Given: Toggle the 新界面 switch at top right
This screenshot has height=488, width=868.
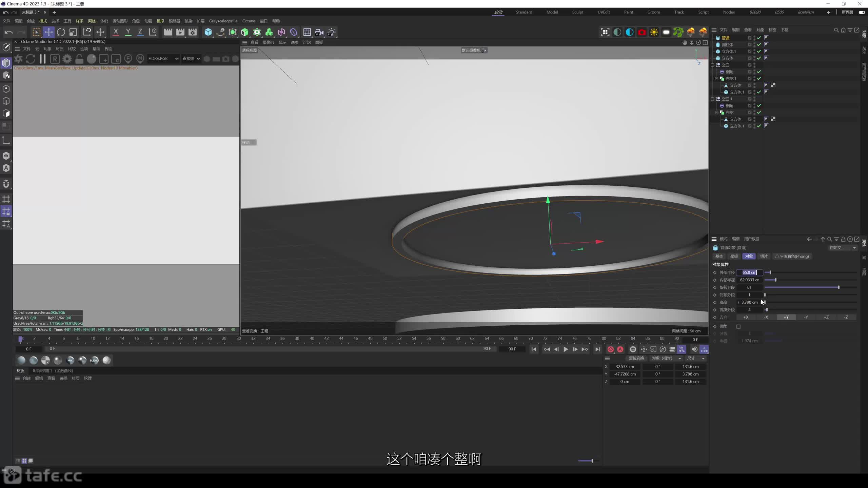Looking at the screenshot, I should tap(862, 12).
